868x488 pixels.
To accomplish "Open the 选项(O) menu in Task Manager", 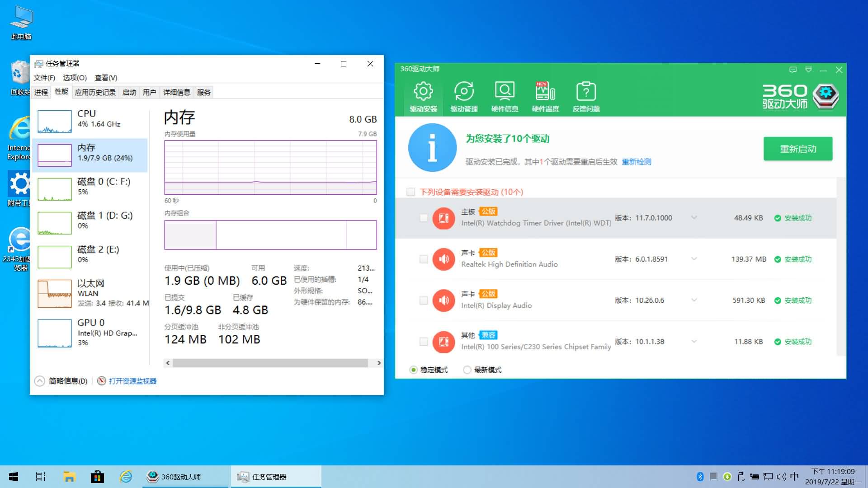I will (75, 78).
